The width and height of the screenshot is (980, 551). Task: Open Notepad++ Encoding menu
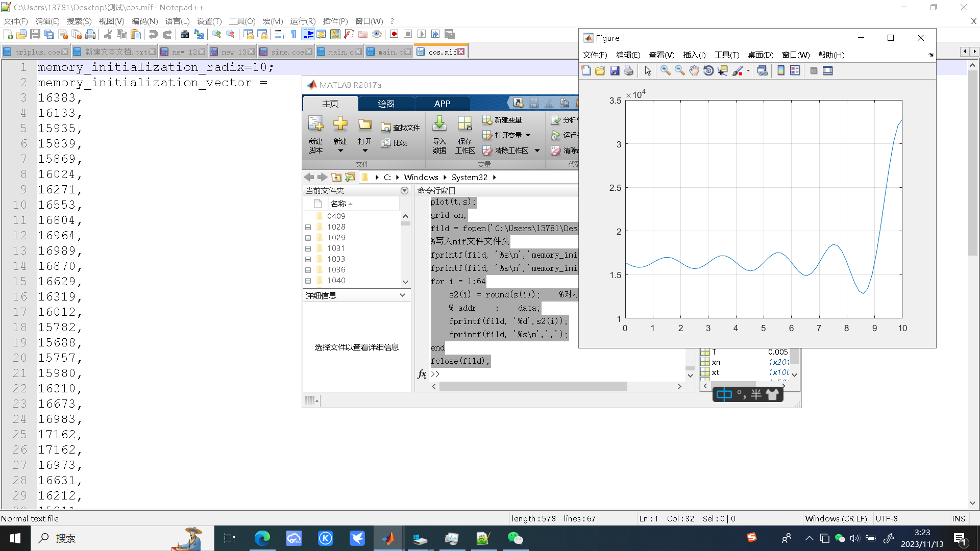[145, 21]
